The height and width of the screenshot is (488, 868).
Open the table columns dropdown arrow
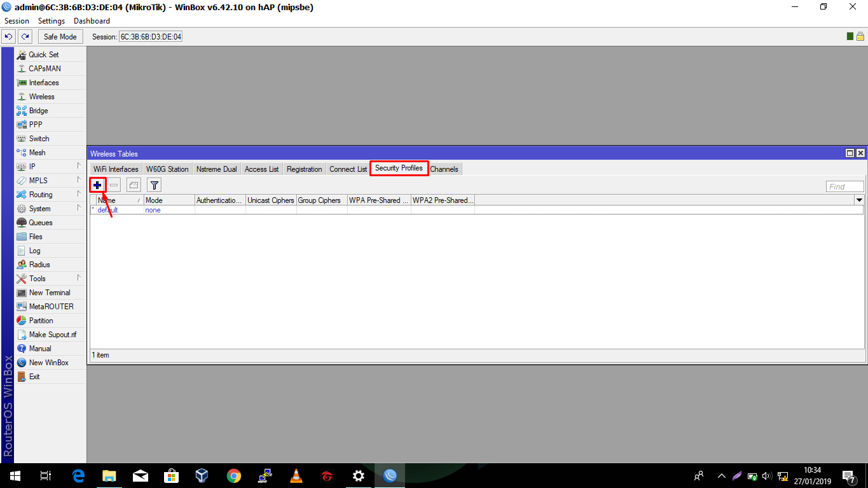859,200
